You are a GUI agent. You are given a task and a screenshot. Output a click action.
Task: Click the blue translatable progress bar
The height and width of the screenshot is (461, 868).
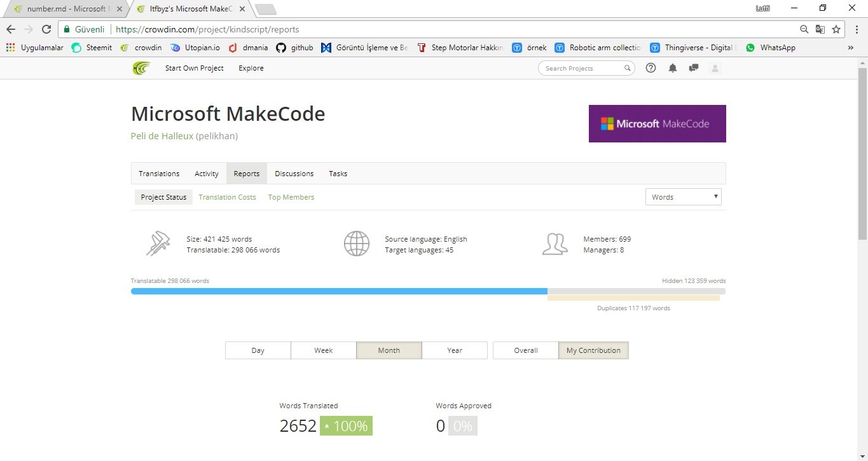pyautogui.click(x=339, y=291)
